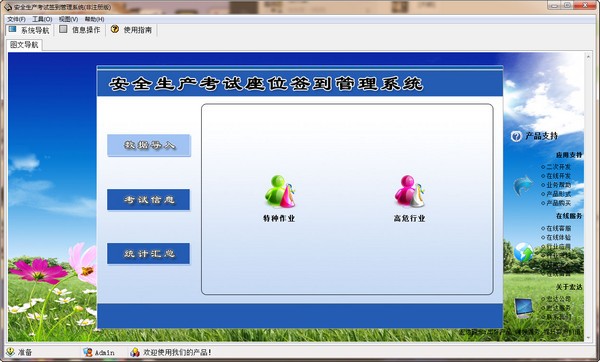Click the 信息操作 toolbar icon
600x362 pixels.
tap(63, 29)
